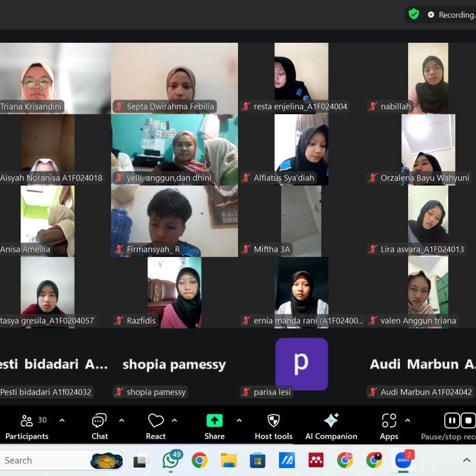Stop the meeting recording
Viewport: 476px width, 476px height.
click(468, 421)
